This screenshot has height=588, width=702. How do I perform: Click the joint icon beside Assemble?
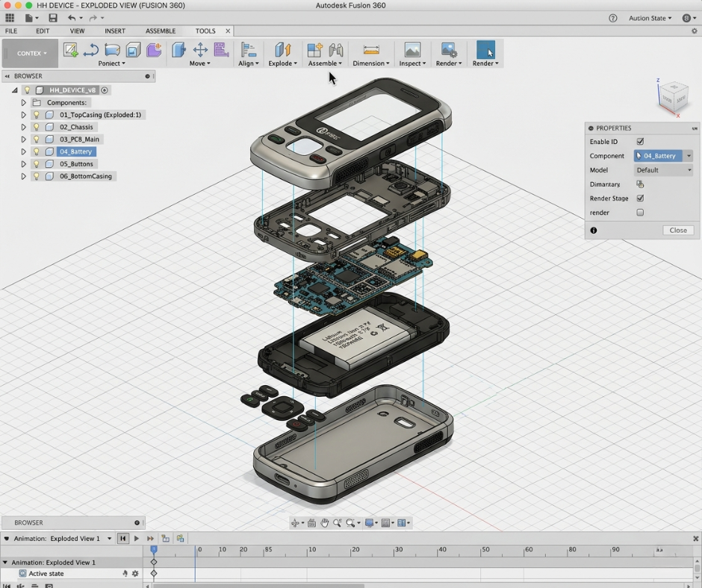(336, 50)
